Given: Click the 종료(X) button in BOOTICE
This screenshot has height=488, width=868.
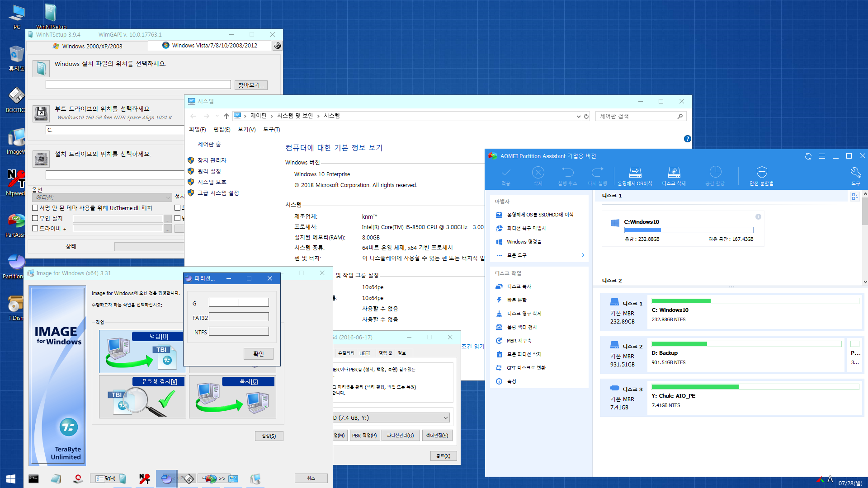Looking at the screenshot, I should [443, 456].
